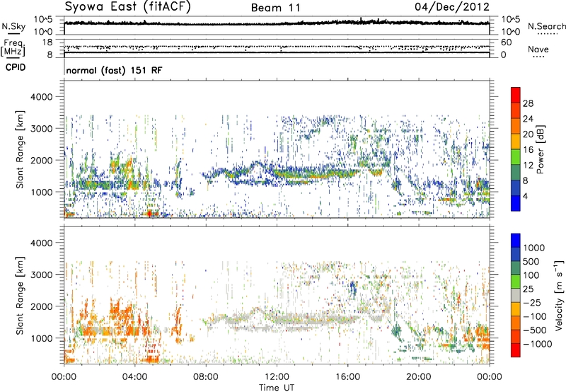Click the '2000' tick of velocity panel
The width and height of the screenshot is (566, 392).
pos(43,306)
